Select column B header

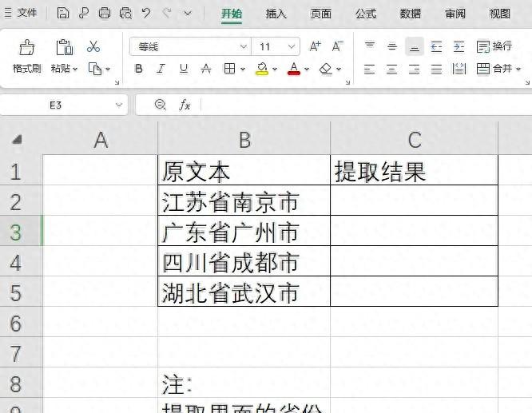244,140
